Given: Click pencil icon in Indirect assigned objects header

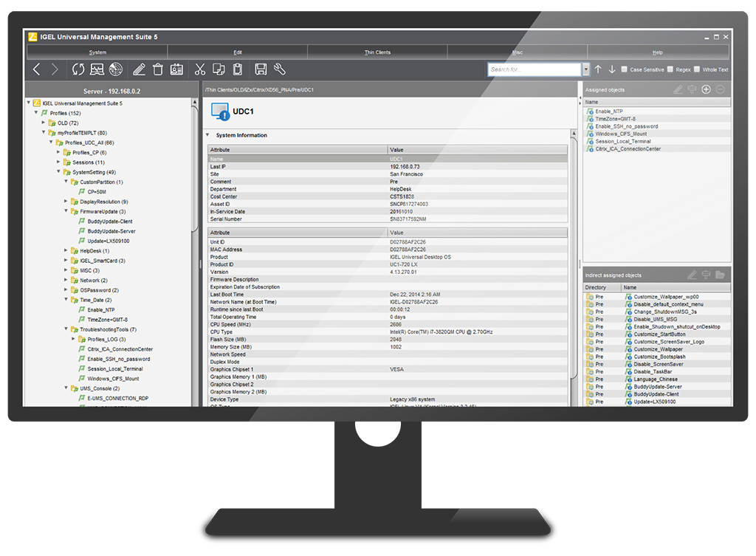Looking at the screenshot, I should pyautogui.click(x=692, y=275).
